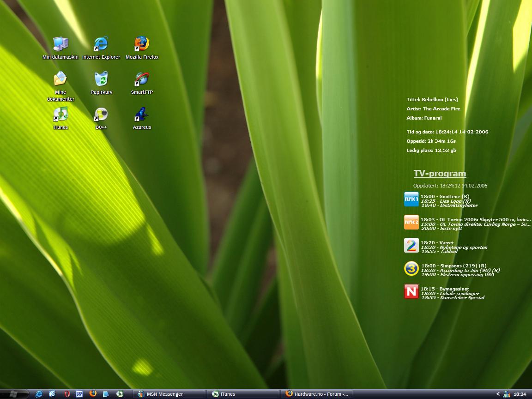The image size is (532, 399).
Task: Launch Firefox from the quick launch bar
Action: click(x=93, y=394)
